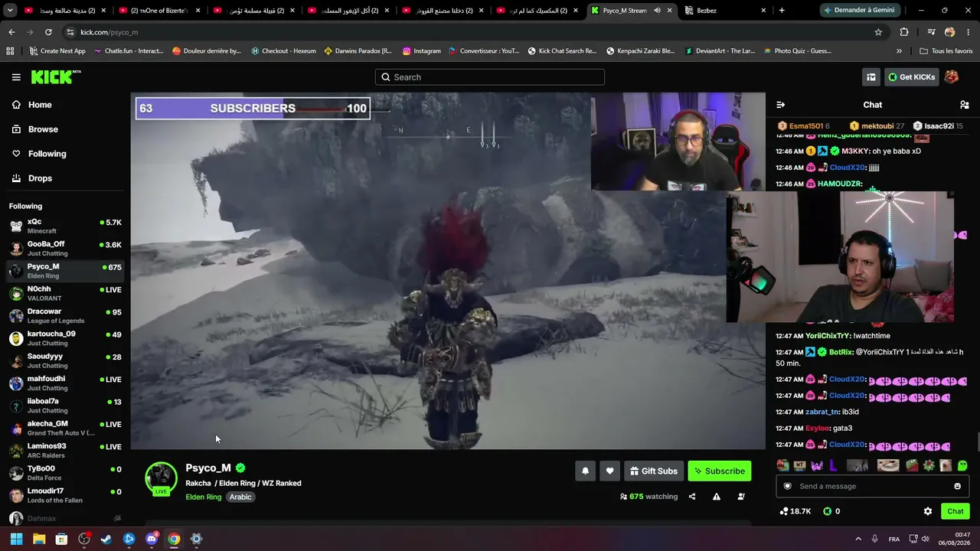Open Dracowar channel in Following list
Image resolution: width=980 pixels, height=551 pixels.
65,315
